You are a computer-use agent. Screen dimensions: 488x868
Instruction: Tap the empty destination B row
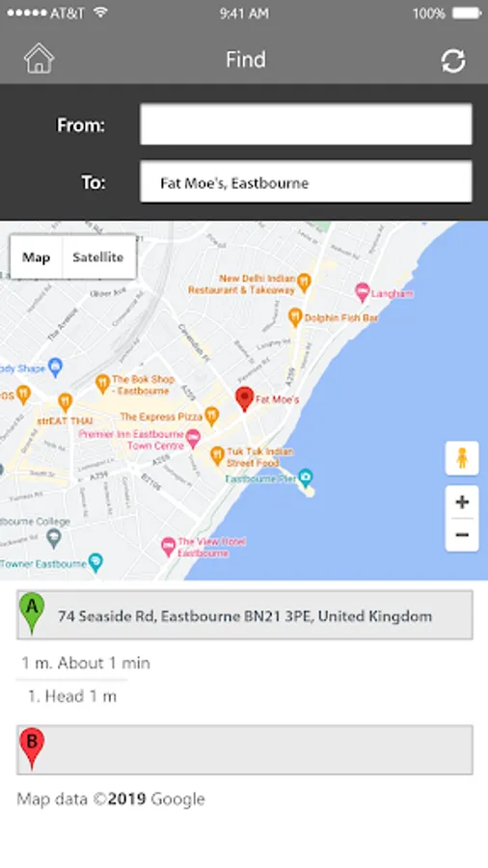click(245, 749)
